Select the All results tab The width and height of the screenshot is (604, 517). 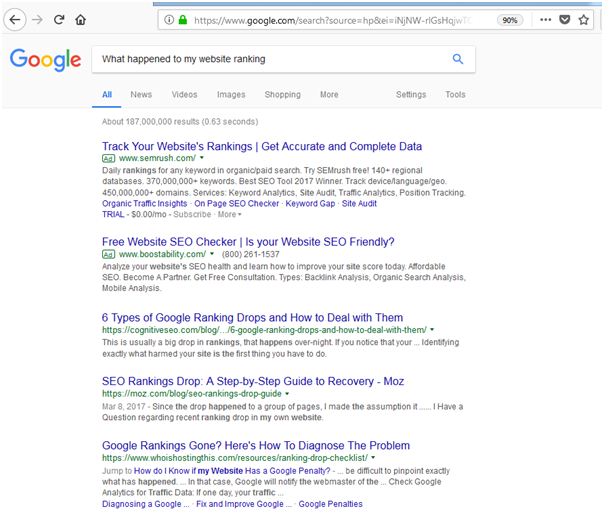point(107,95)
